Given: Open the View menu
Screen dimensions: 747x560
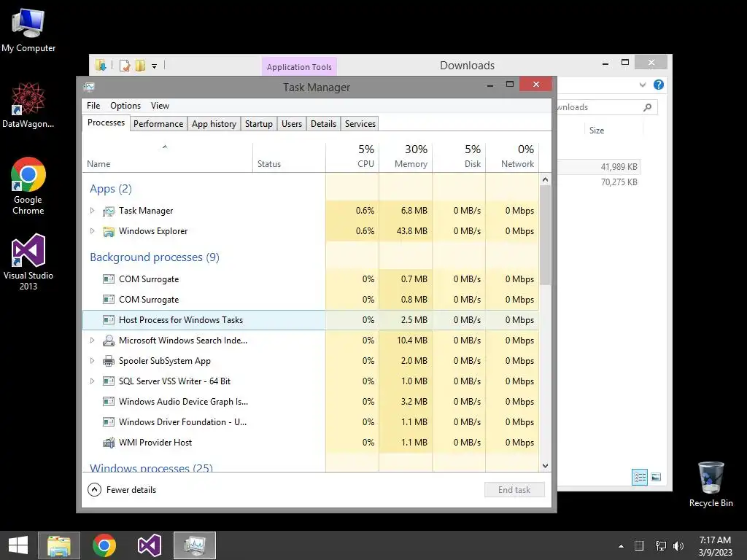Looking at the screenshot, I should (x=160, y=106).
